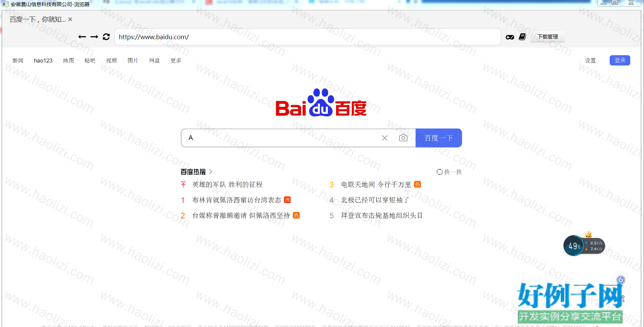
Task: Open image search via camera icon
Action: click(x=403, y=138)
